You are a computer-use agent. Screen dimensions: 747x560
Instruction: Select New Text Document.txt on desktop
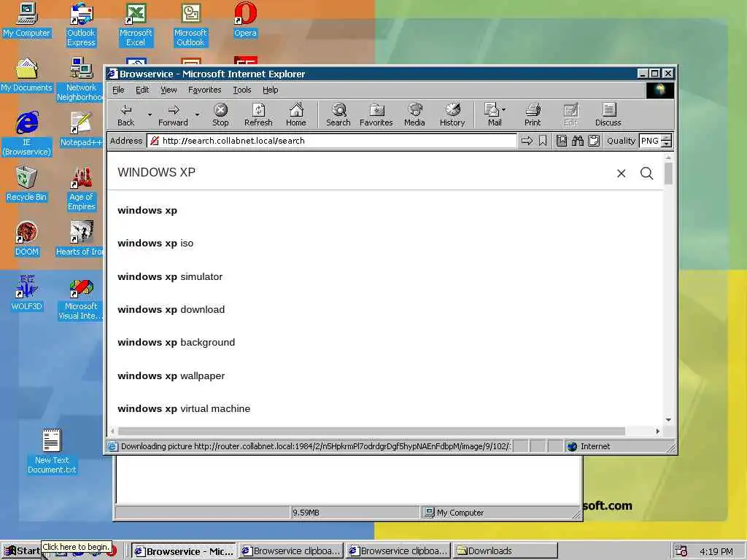tap(52, 451)
